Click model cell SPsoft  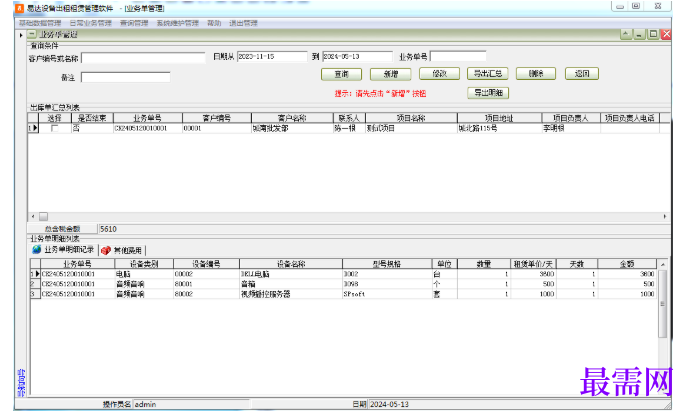(387, 294)
